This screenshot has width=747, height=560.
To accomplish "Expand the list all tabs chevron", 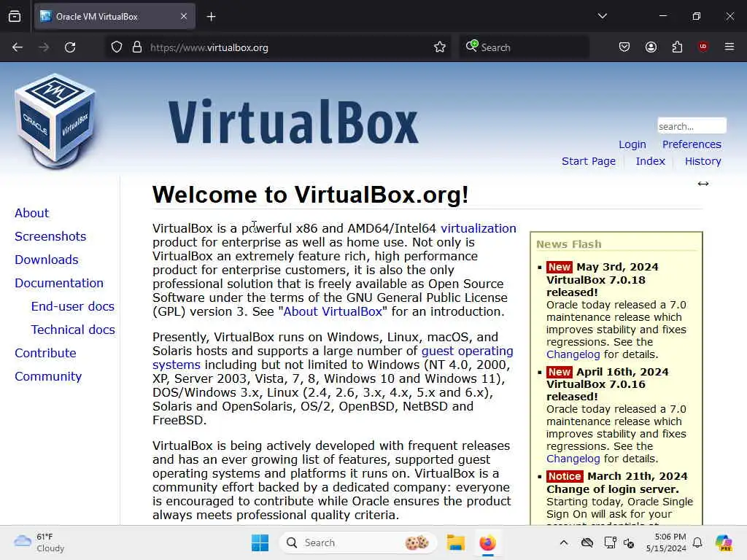I will (603, 16).
